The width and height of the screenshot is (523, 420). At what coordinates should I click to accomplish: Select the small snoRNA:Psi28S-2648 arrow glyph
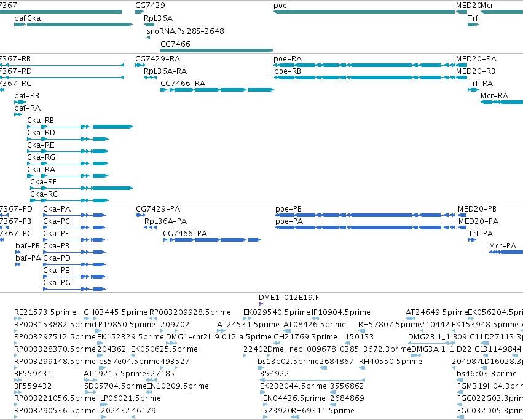[x=149, y=38]
